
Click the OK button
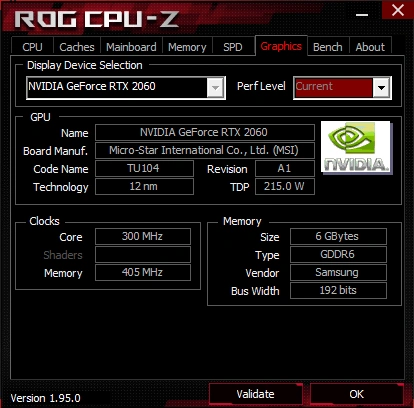point(356,394)
